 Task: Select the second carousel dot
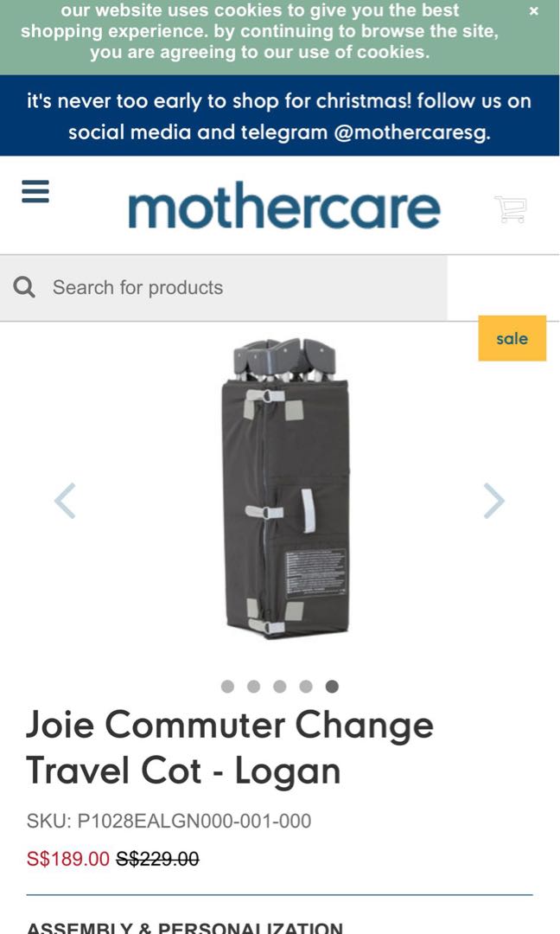pos(253,686)
